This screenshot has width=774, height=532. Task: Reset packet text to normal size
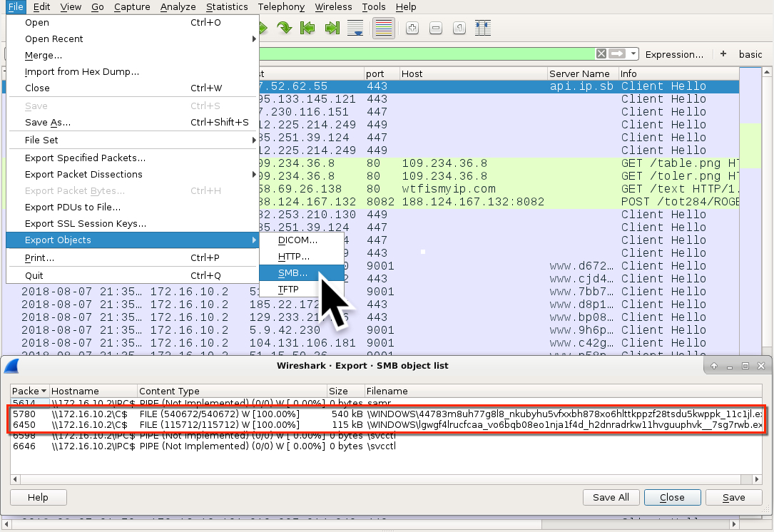(x=459, y=28)
